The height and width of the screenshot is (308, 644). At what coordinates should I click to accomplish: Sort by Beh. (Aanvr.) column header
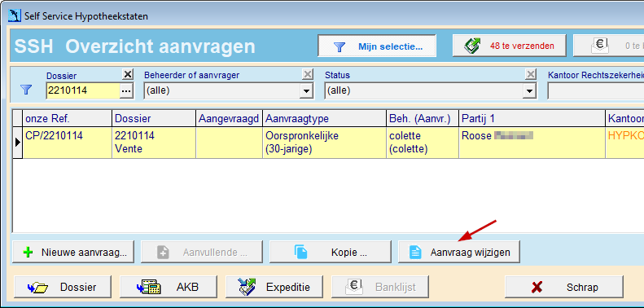click(423, 119)
